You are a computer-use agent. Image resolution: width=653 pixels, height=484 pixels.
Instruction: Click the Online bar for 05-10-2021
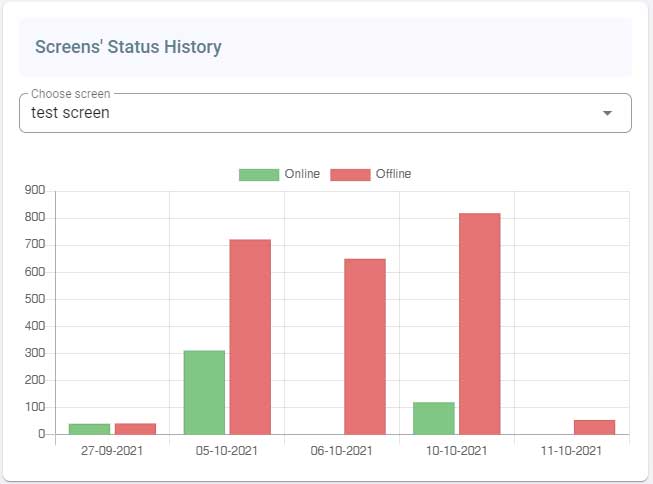204,392
